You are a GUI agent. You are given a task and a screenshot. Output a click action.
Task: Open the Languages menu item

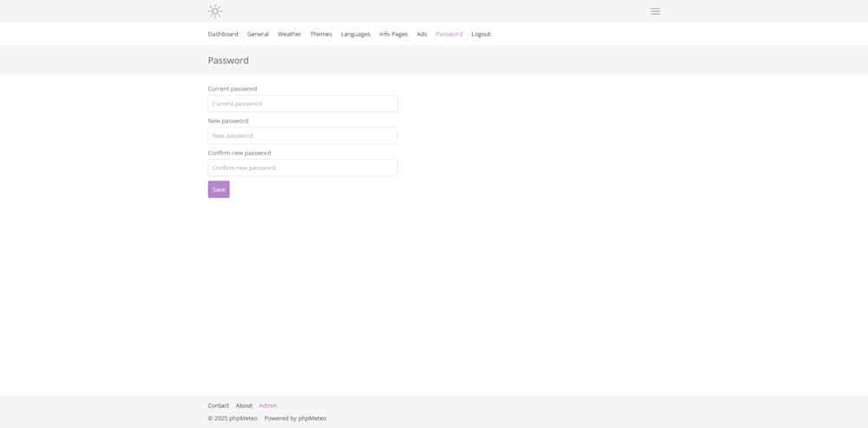(355, 34)
